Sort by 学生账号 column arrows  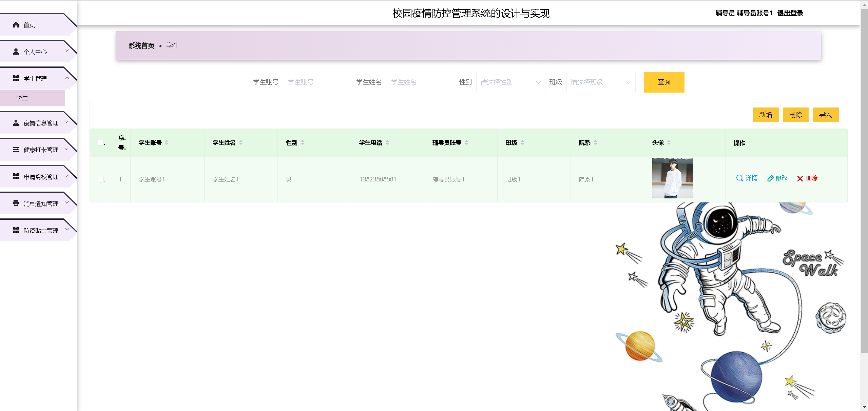click(167, 143)
